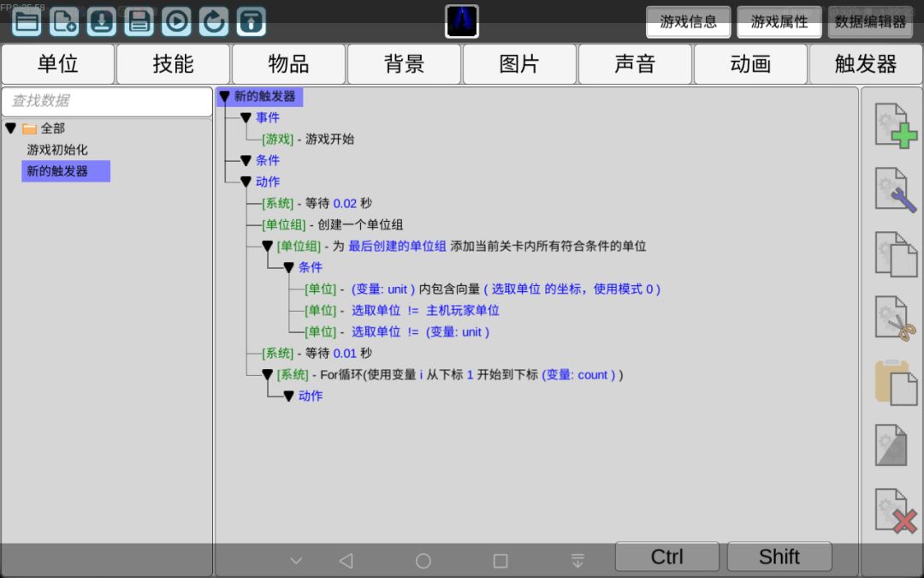The width and height of the screenshot is (924, 578).
Task: Tap the navigation bar down chevron
Action: [296, 561]
